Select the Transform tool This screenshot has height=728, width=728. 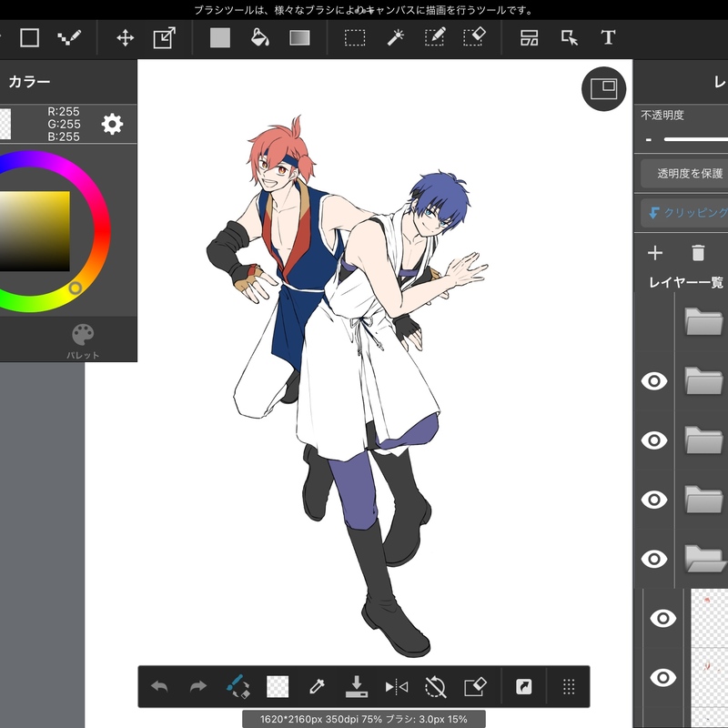click(x=165, y=37)
